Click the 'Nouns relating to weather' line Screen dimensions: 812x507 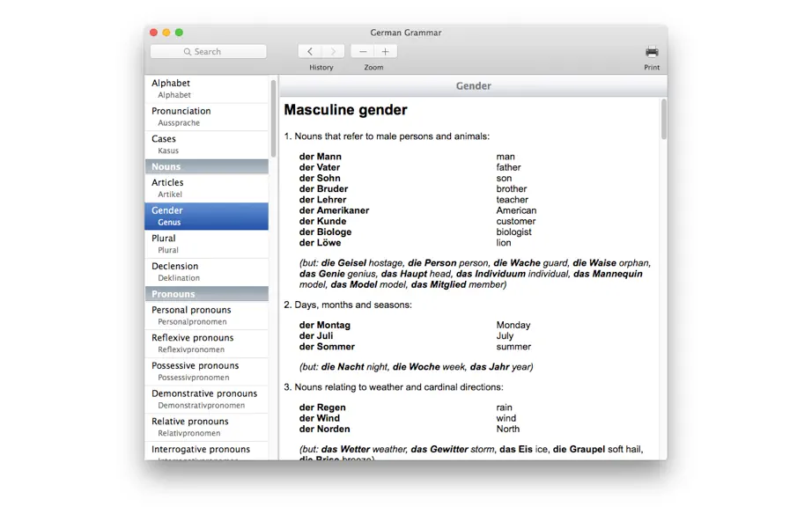394,387
